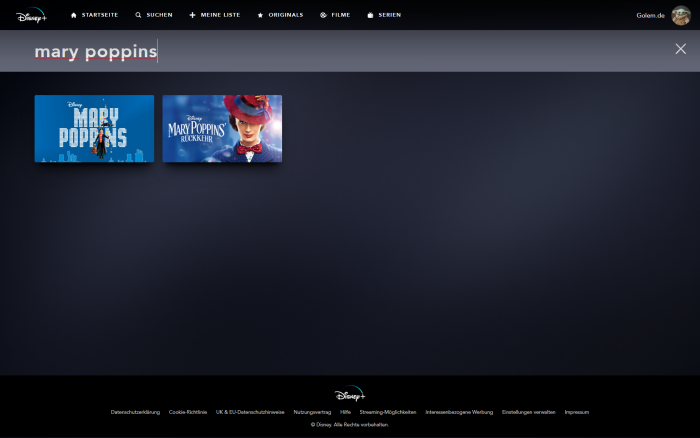Browse the Originals section
Viewport: 700px width, 438px height.
tap(280, 15)
